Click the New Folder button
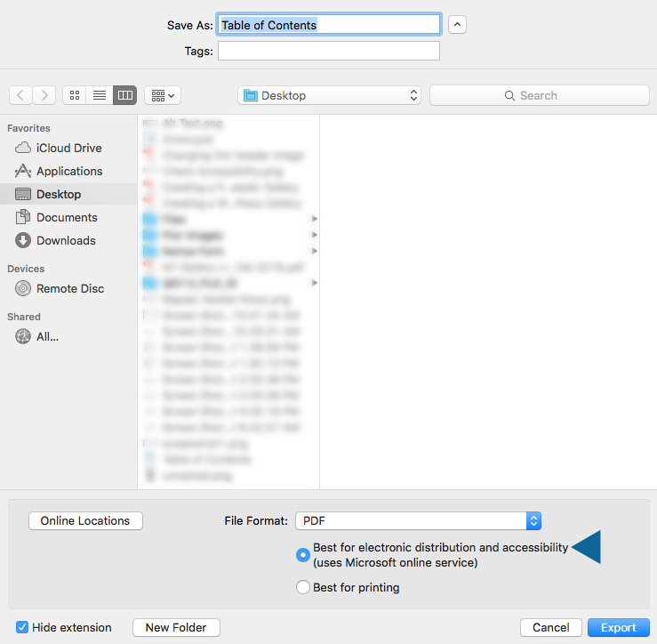The height and width of the screenshot is (644, 657). [176, 627]
